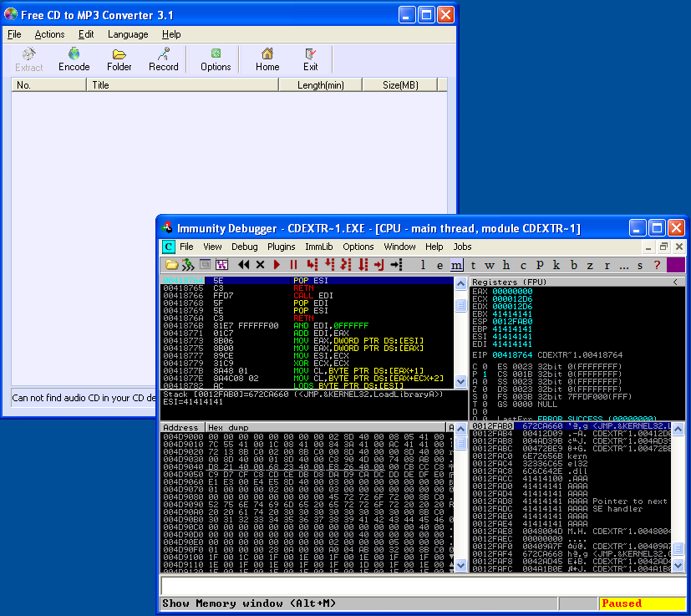Click the red Pause execution icon
This screenshot has height=616, width=691.
pos(293,265)
